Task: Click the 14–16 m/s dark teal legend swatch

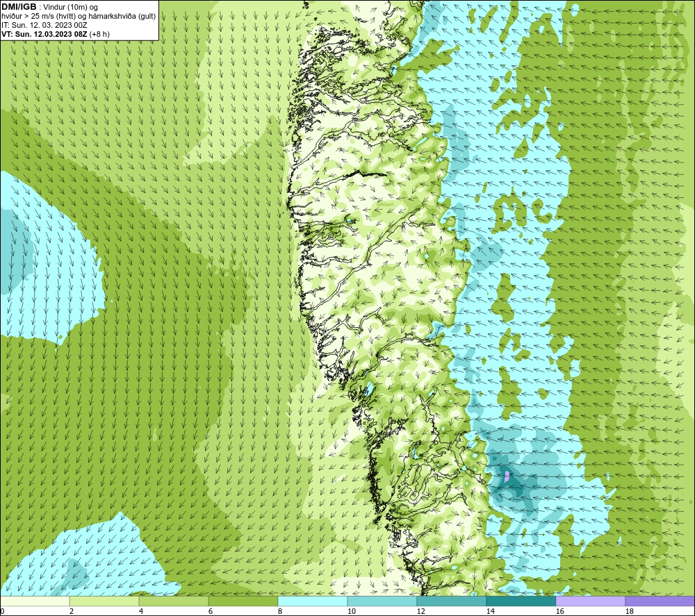Action: pos(521,601)
